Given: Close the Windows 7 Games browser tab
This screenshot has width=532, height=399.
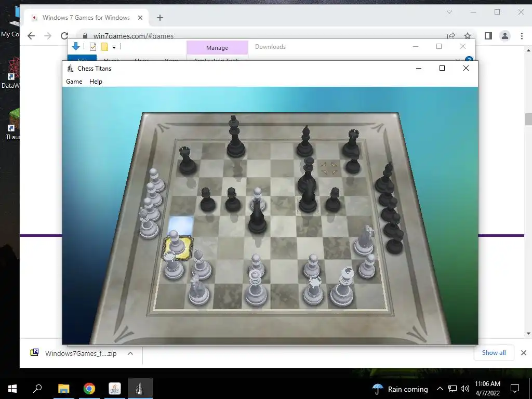Looking at the screenshot, I should point(140,18).
